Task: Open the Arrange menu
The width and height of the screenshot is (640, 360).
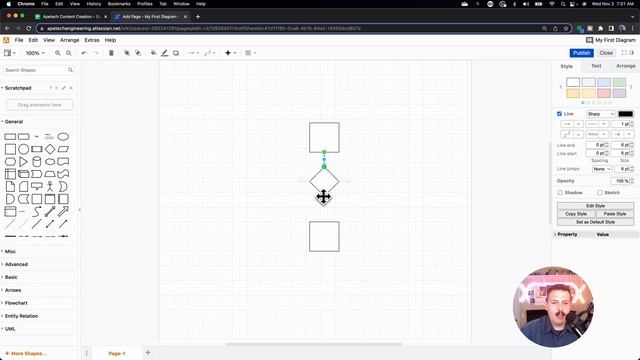Action: tap(69, 40)
